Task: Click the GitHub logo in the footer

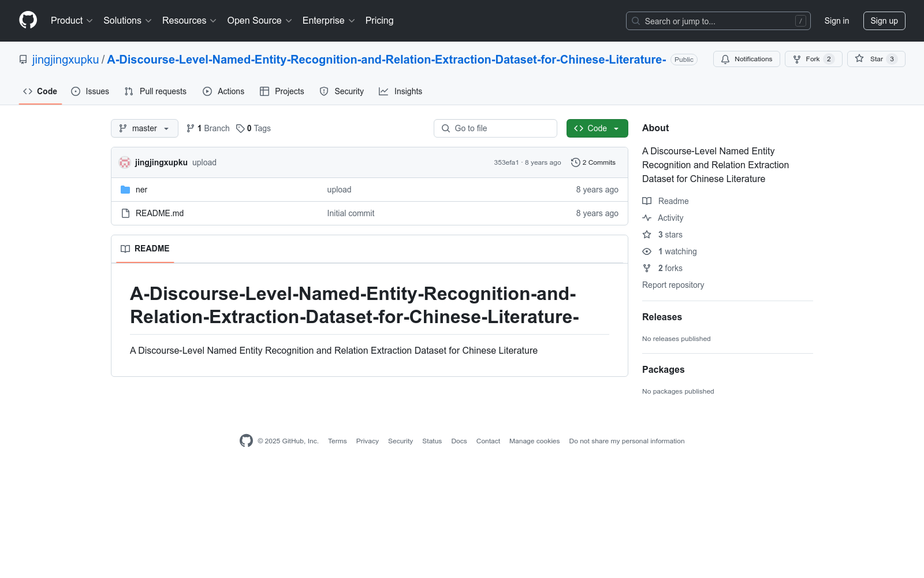Action: [x=246, y=440]
